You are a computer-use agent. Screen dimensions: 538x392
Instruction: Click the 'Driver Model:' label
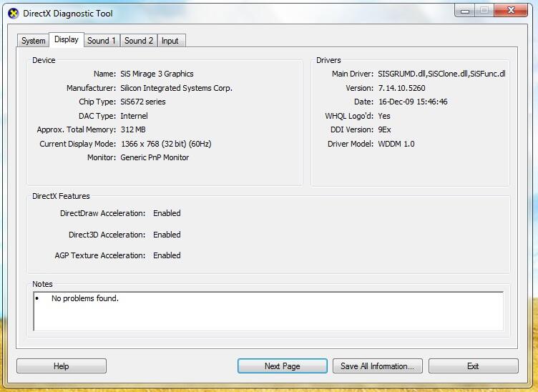click(x=351, y=144)
